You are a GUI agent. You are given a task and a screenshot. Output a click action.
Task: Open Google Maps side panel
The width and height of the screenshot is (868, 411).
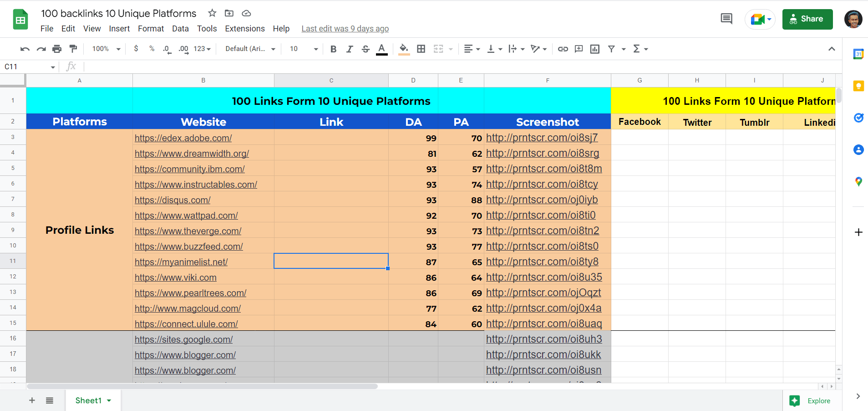858,181
